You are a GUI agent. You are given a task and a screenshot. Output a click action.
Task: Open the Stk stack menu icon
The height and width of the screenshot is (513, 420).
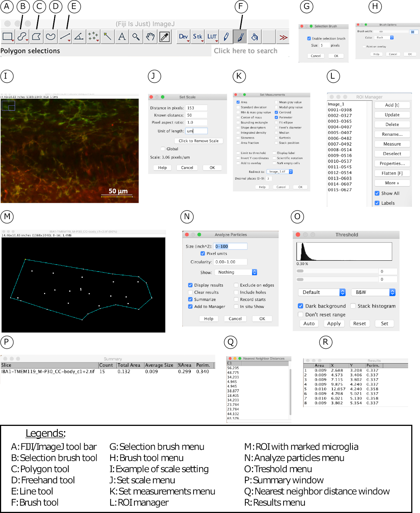pos(198,36)
